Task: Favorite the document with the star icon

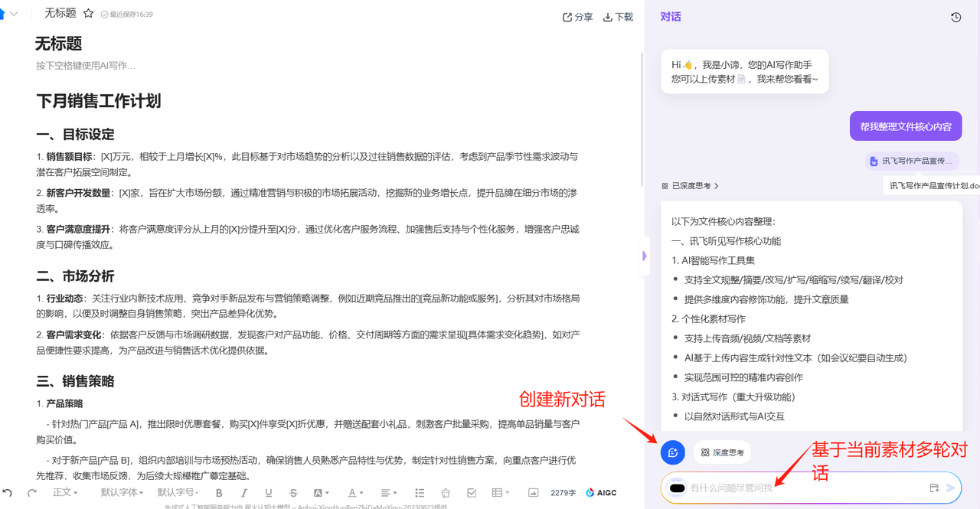Action: coord(88,14)
